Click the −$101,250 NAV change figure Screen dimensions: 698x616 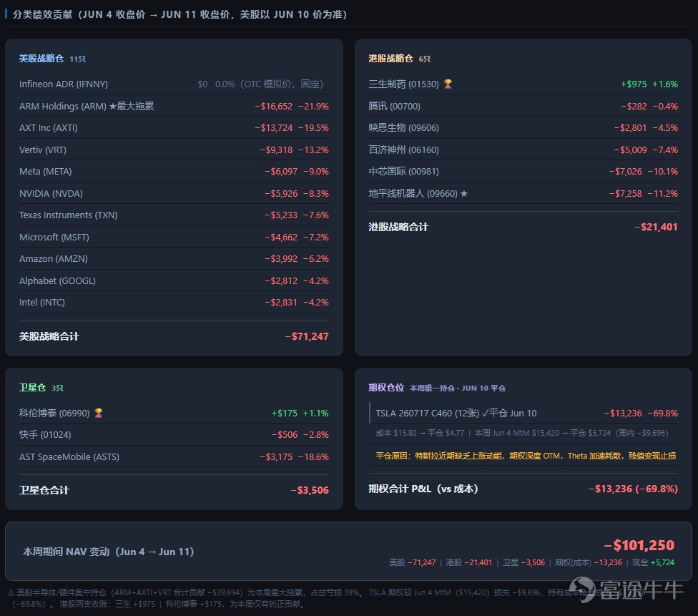pyautogui.click(x=639, y=544)
